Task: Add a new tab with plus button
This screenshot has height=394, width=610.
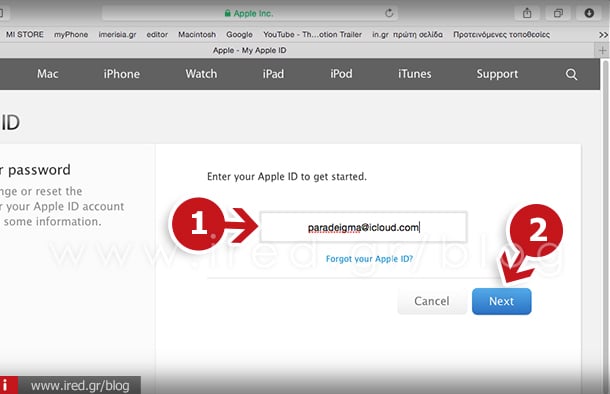Action: click(602, 50)
